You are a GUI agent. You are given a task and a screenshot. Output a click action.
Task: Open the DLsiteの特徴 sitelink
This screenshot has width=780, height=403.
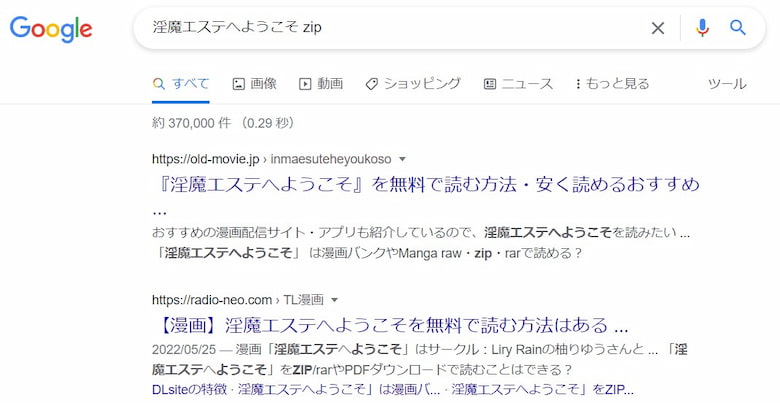[x=192, y=389]
